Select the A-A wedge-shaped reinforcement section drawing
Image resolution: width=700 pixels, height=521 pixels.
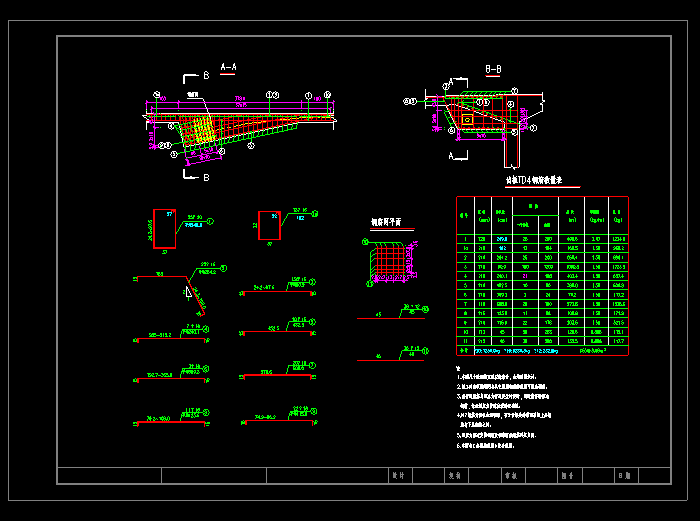(x=240, y=125)
